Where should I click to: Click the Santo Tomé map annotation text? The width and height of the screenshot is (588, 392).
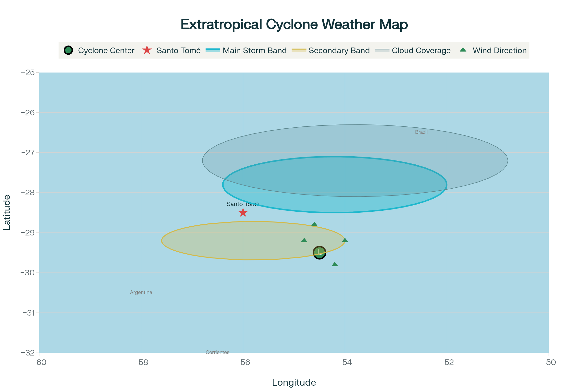[243, 204]
